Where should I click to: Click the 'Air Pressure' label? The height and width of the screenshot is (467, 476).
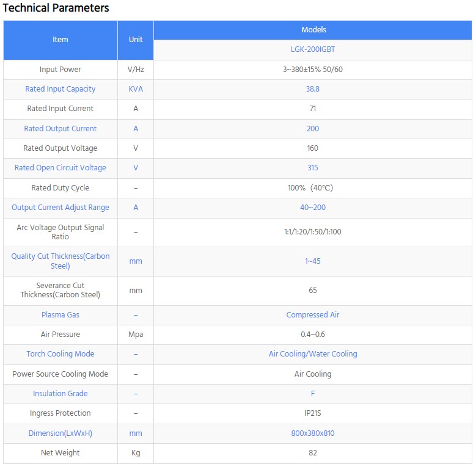point(60,334)
